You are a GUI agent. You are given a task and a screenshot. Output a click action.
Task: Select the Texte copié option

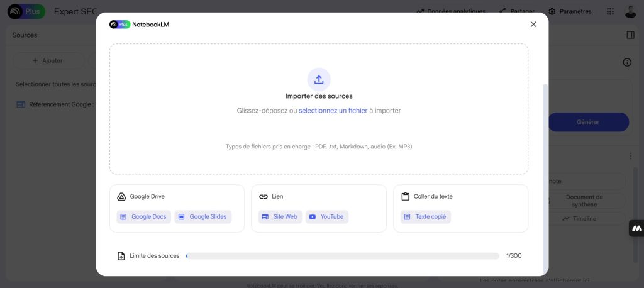426,216
